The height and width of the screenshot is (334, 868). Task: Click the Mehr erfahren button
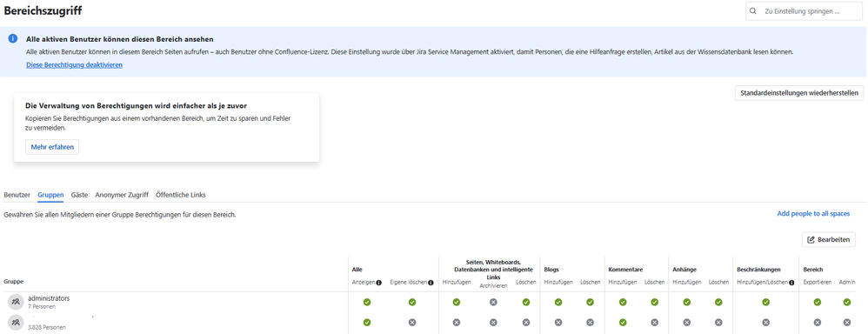pyautogui.click(x=52, y=147)
